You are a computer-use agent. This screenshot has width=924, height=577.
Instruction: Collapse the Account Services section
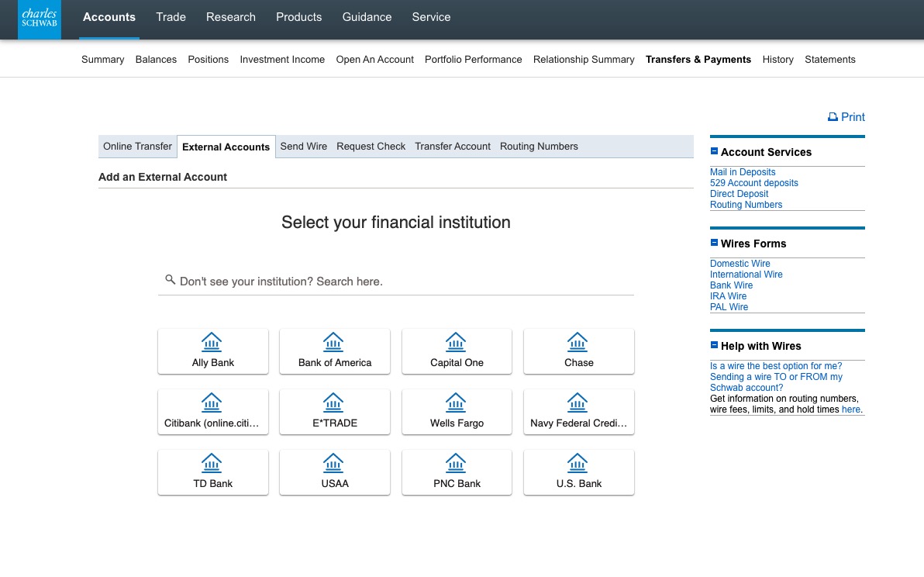(x=714, y=152)
